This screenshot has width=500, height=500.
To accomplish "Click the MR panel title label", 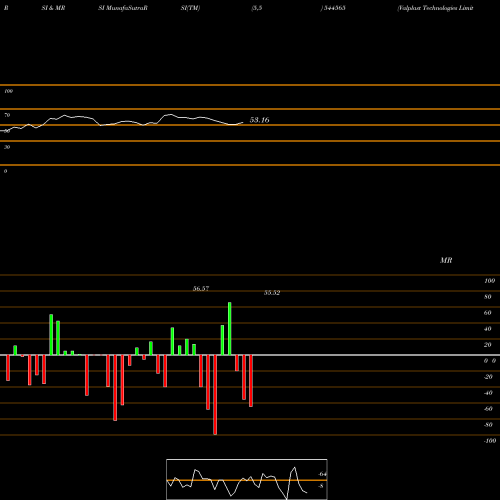I will [446, 260].
